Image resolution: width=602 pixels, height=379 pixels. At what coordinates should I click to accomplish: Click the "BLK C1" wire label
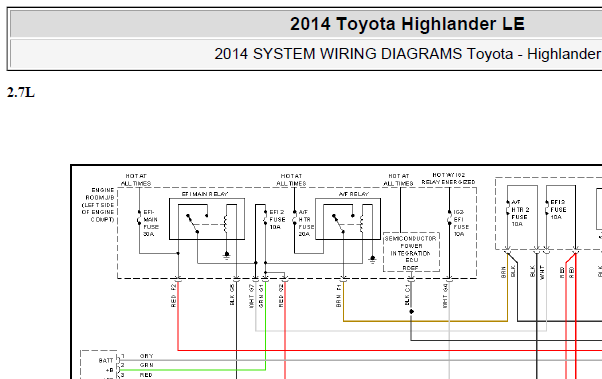(407, 295)
